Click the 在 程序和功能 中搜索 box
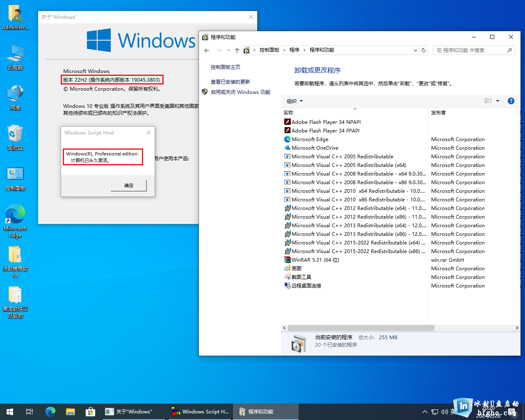Image resolution: width=525 pixels, height=420 pixels. point(474,50)
